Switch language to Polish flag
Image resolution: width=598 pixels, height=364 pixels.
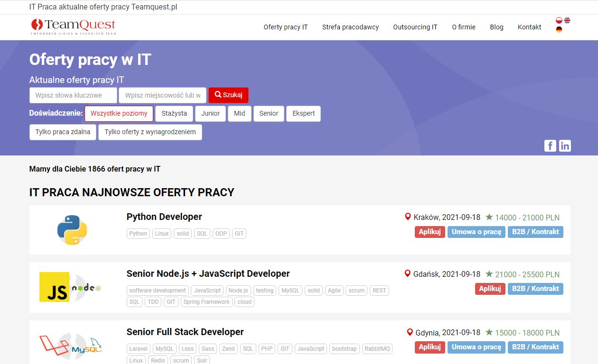[x=559, y=20]
